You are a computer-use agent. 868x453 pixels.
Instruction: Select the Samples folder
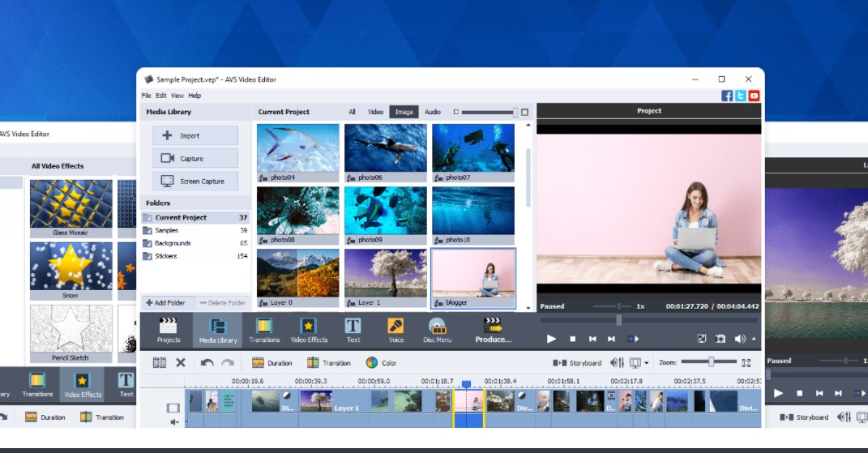coord(195,230)
